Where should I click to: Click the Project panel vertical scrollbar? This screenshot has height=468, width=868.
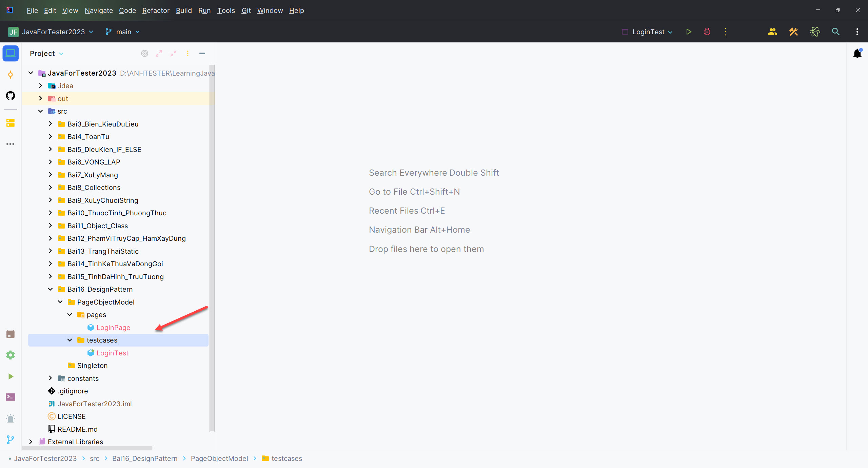(212, 248)
